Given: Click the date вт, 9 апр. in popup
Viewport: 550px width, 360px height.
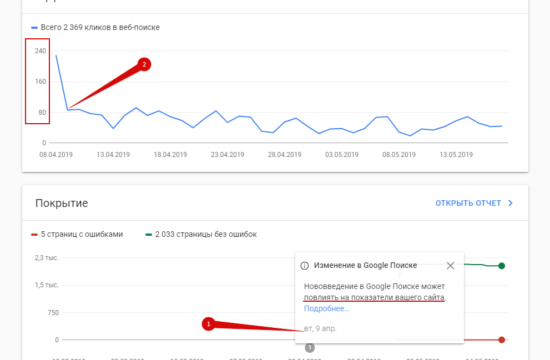Looking at the screenshot, I should (x=320, y=329).
